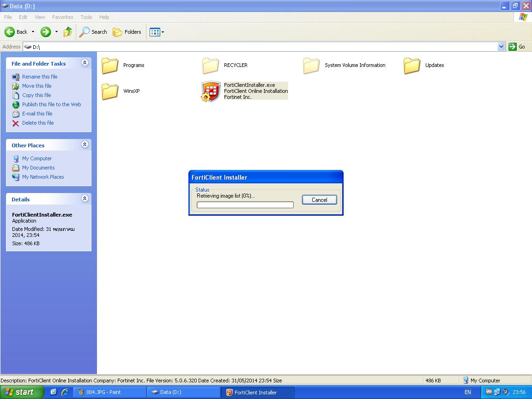532x399 pixels.
Task: Collapse the File and Folder Tasks panel
Action: 85,63
